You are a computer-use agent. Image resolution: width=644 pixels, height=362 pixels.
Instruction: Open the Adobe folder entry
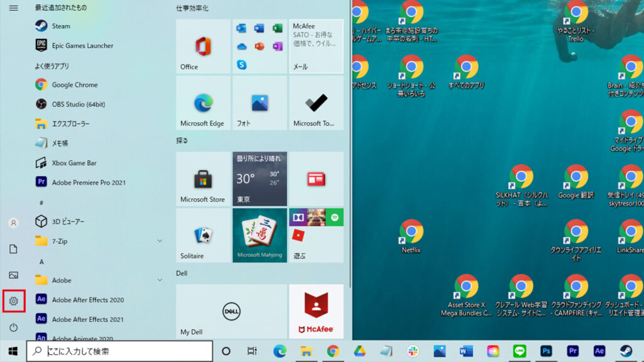click(x=99, y=280)
